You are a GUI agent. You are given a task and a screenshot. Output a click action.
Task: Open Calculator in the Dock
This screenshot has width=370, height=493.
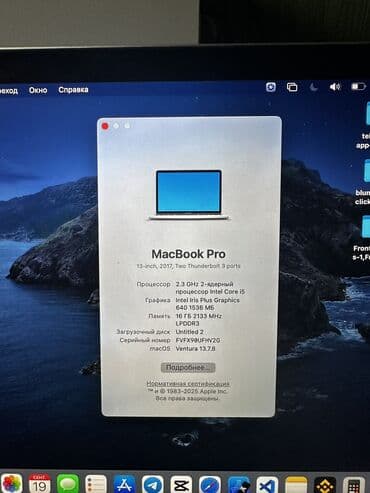[354, 484]
